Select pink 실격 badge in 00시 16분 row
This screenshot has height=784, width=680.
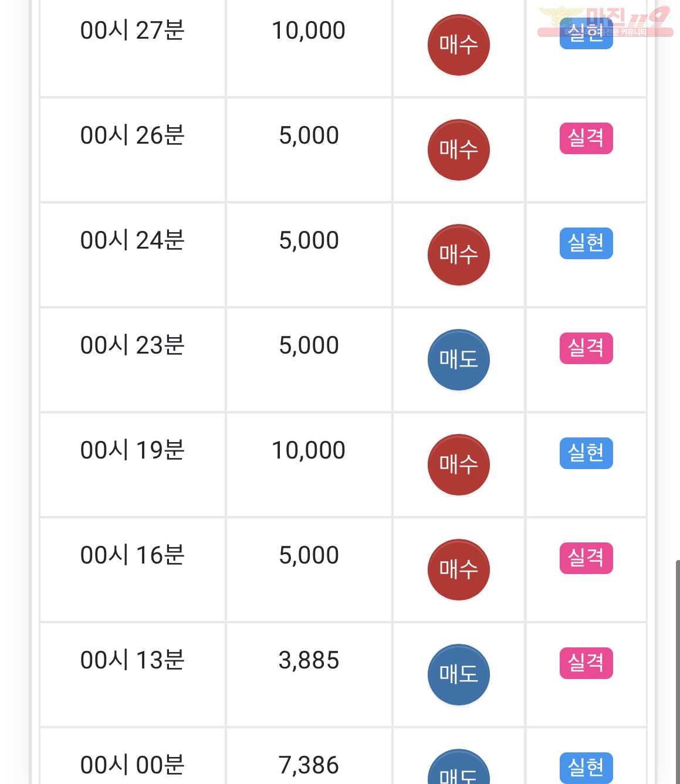point(586,558)
